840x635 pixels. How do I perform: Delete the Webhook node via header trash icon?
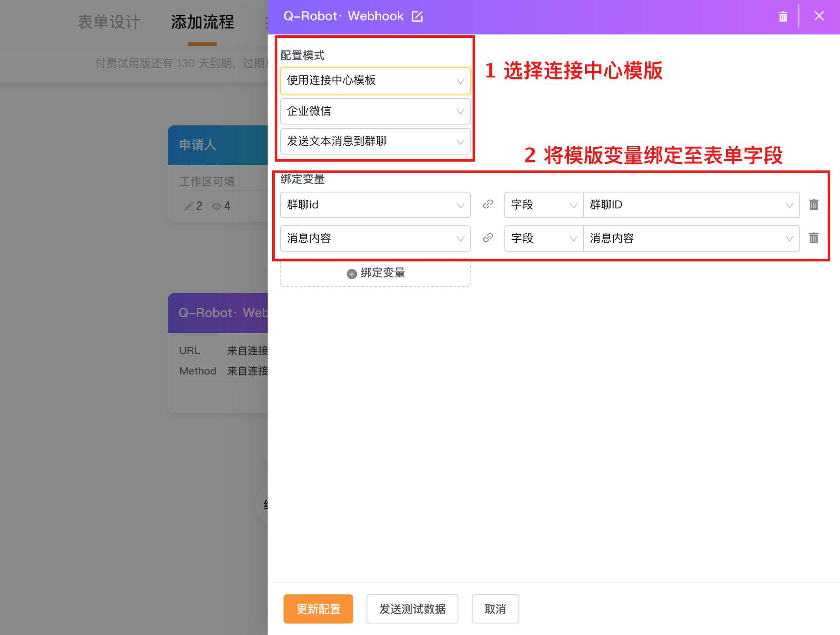pos(783,16)
